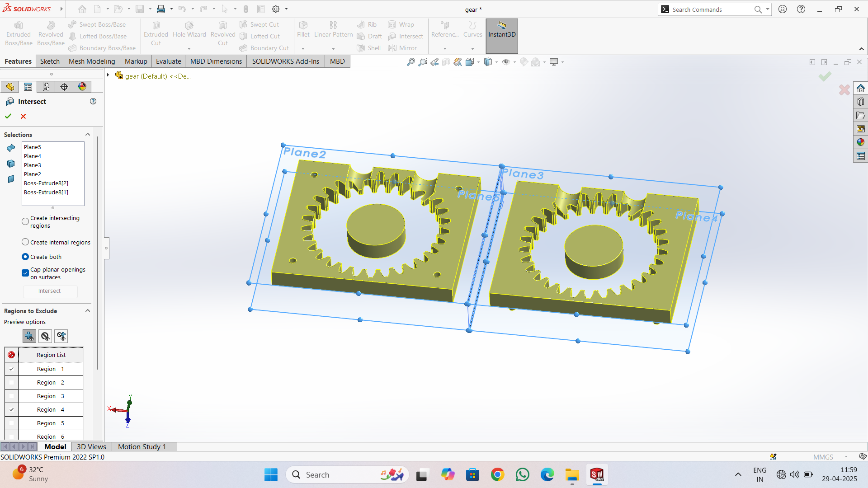Check Region 2 exclude checkbox
Screen dimensions: 868x488
pyautogui.click(x=11, y=382)
